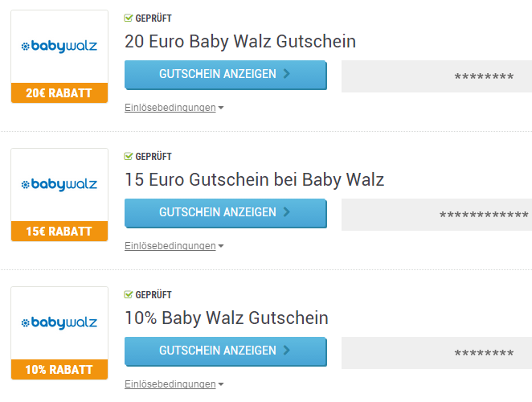Click the green verified checkmark on 10% coupon
Screen dimensions: 532x402
(x=129, y=294)
